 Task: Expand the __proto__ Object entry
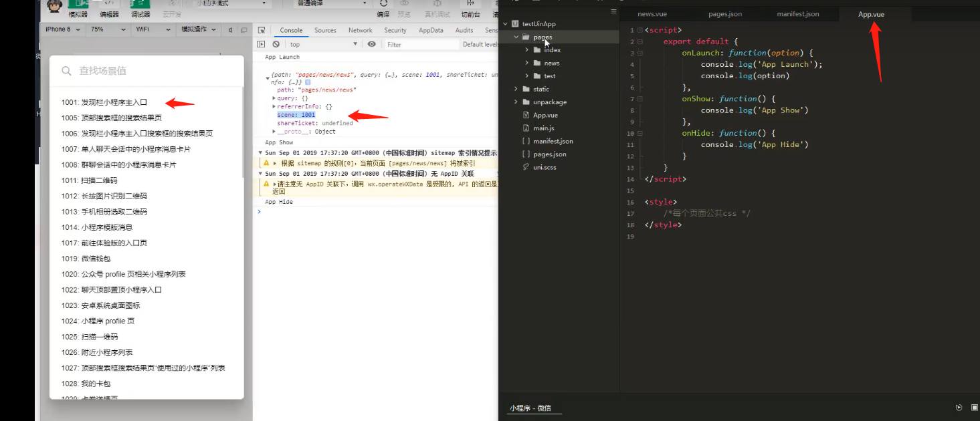click(x=274, y=132)
